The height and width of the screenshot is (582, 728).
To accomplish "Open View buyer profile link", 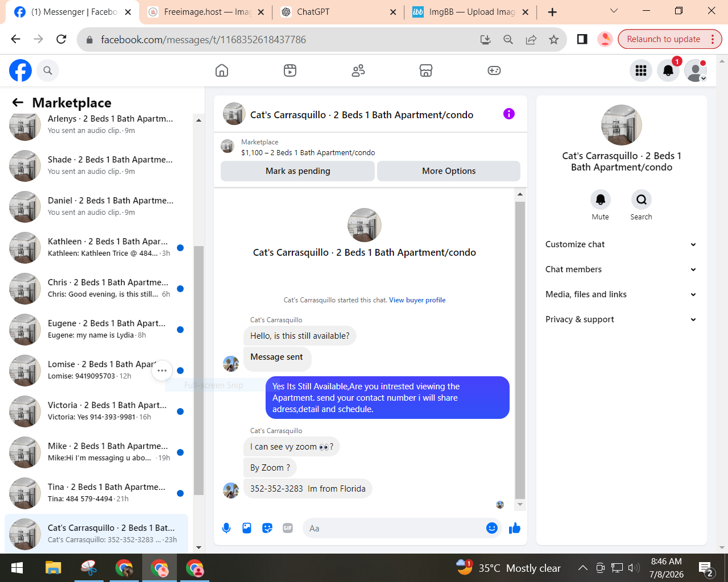I will coord(417,300).
